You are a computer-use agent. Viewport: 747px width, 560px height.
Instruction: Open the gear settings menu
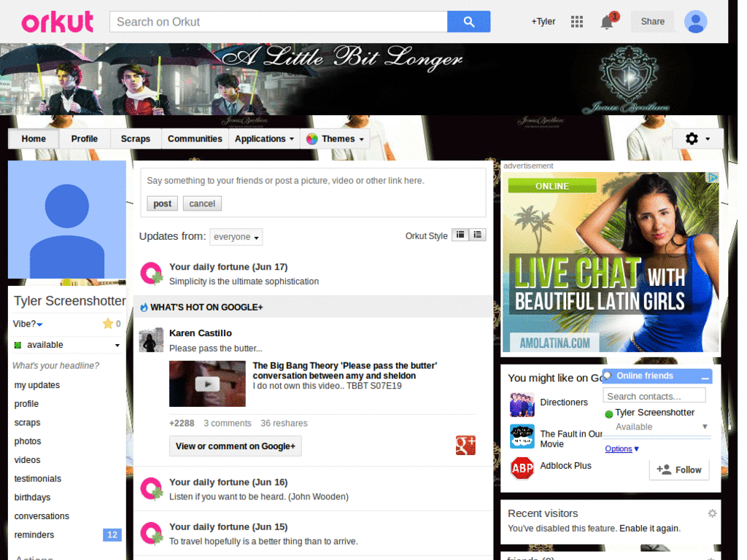pos(697,139)
